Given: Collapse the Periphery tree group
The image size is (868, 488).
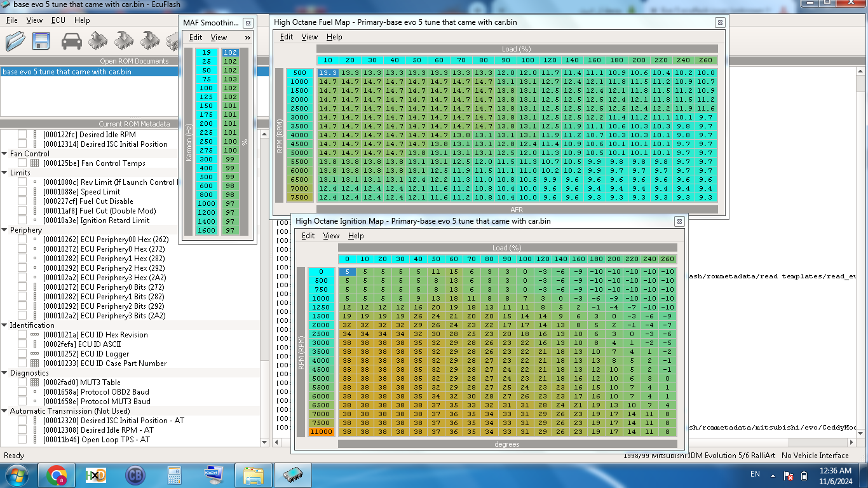Looking at the screenshot, I should point(4,230).
